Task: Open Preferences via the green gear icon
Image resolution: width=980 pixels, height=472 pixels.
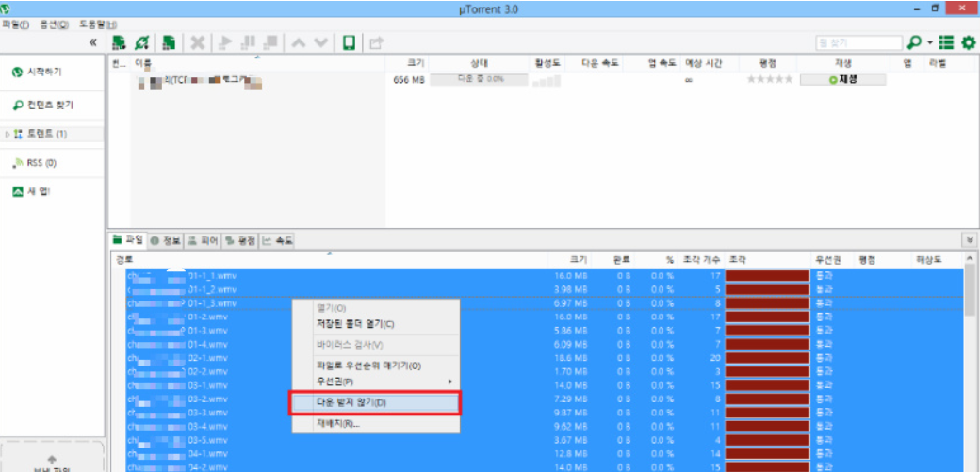Action: 967,42
